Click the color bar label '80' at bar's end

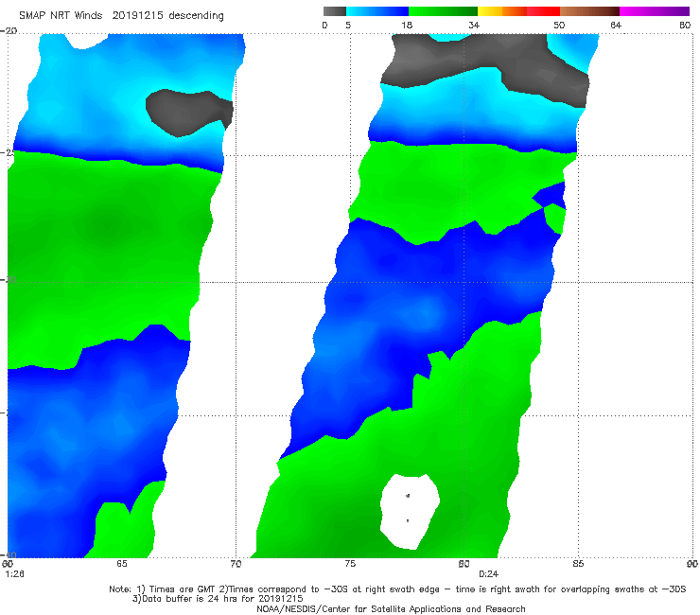point(685,25)
